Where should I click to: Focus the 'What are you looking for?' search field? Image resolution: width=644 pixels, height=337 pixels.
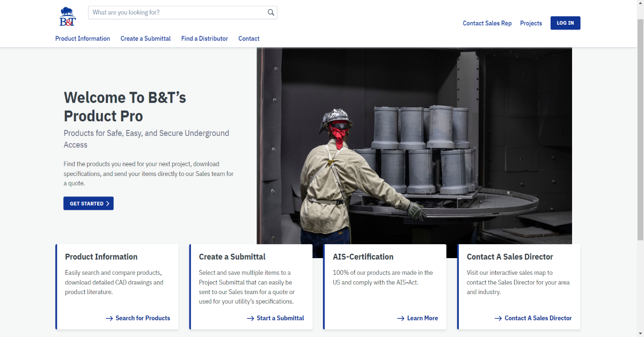(x=177, y=12)
